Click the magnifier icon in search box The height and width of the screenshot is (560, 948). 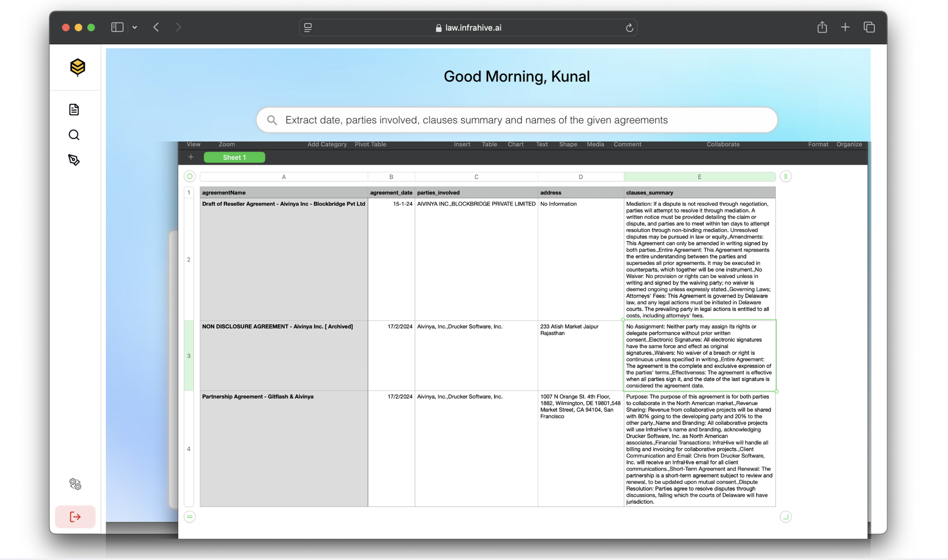pyautogui.click(x=272, y=120)
